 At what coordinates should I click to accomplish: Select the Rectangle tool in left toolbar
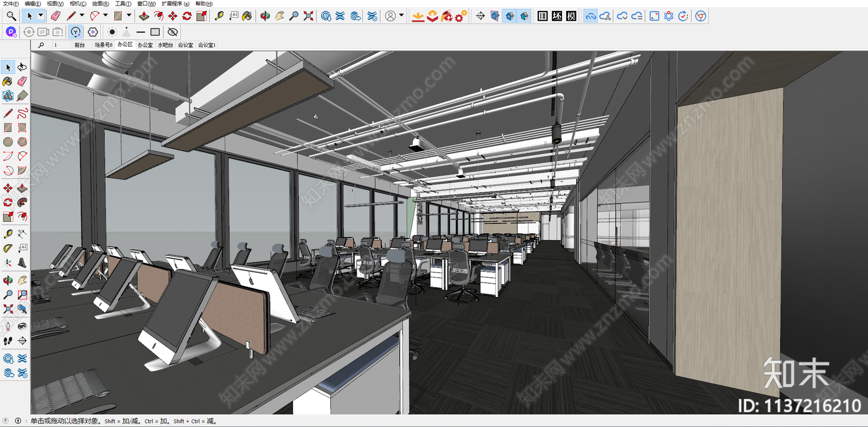[8, 128]
